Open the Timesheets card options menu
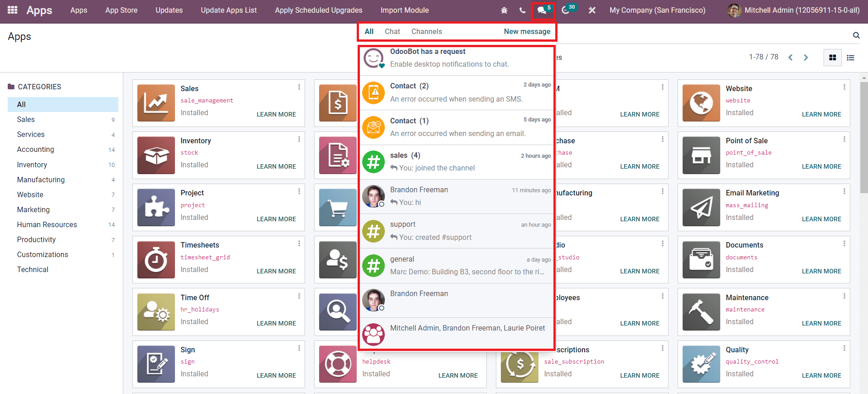 point(299,243)
